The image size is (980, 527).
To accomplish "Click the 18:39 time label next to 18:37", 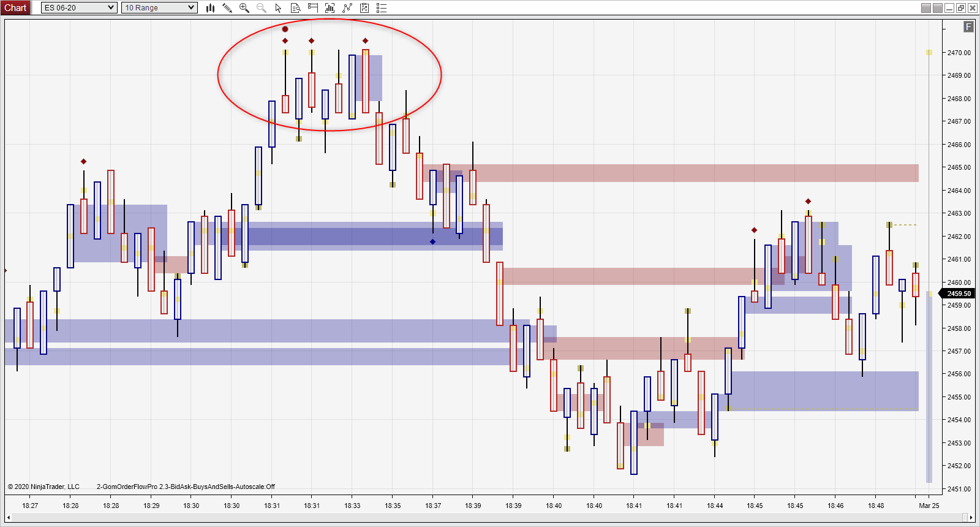I will [x=473, y=506].
